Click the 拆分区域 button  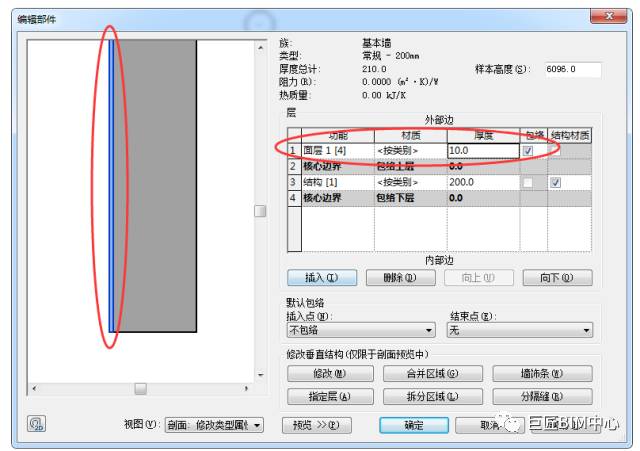click(x=433, y=396)
